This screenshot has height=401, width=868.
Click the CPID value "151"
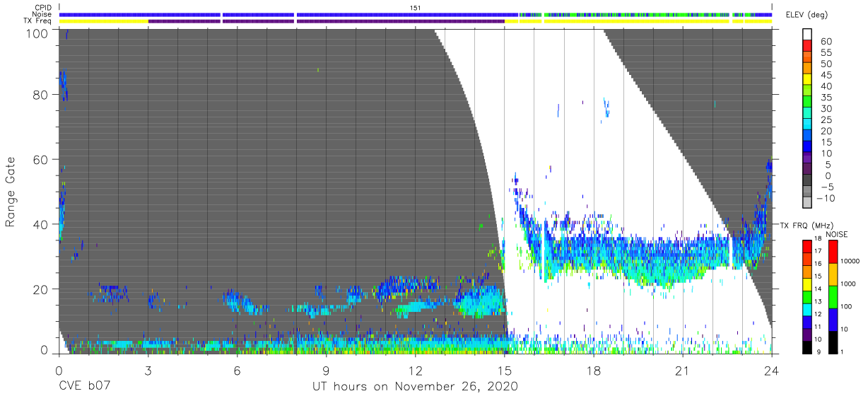(415, 8)
